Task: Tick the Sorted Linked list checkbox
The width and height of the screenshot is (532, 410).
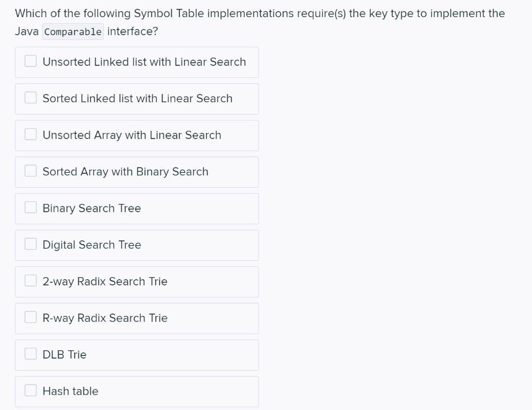Action: 31,98
